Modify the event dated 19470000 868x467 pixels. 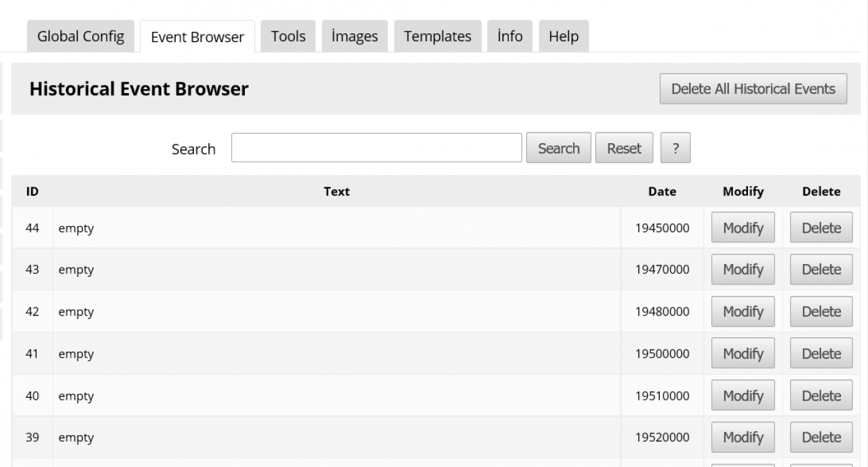point(743,269)
